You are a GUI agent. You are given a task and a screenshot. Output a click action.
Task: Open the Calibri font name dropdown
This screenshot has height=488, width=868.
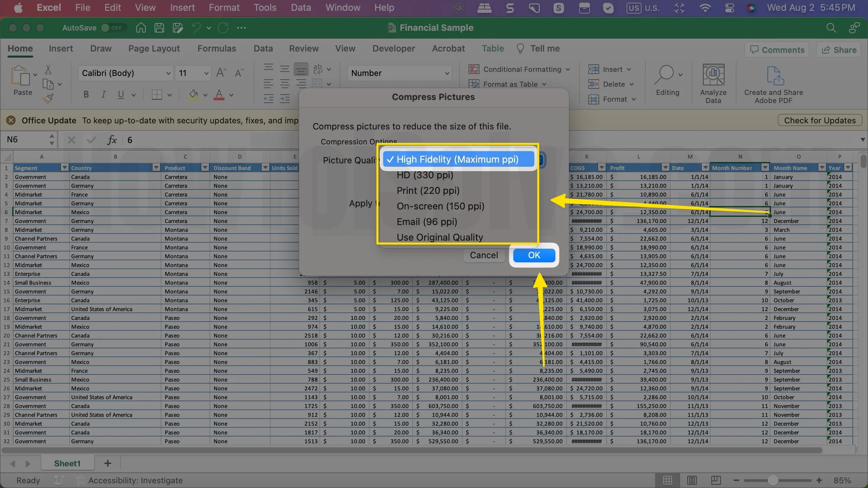tap(169, 73)
